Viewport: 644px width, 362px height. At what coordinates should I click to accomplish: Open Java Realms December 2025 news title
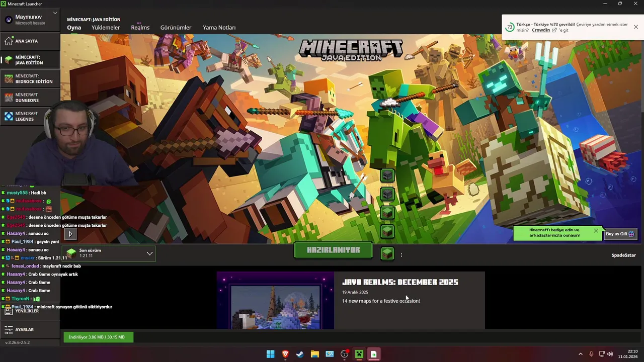[400, 283]
